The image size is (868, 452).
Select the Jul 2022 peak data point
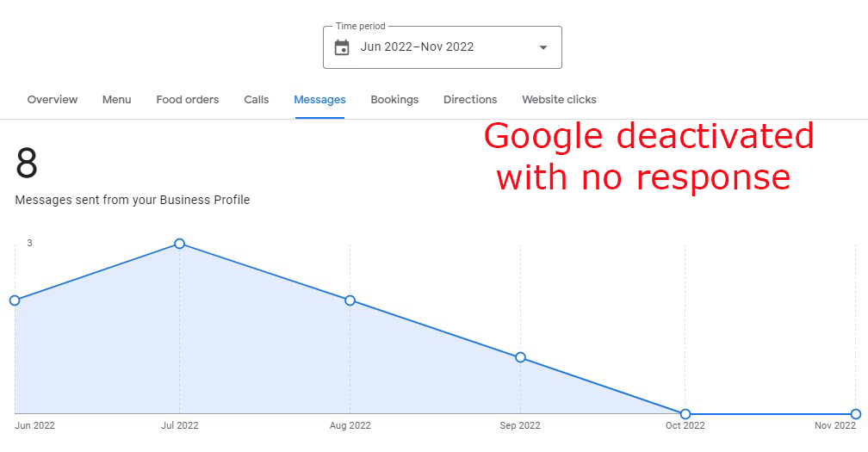[x=179, y=244]
